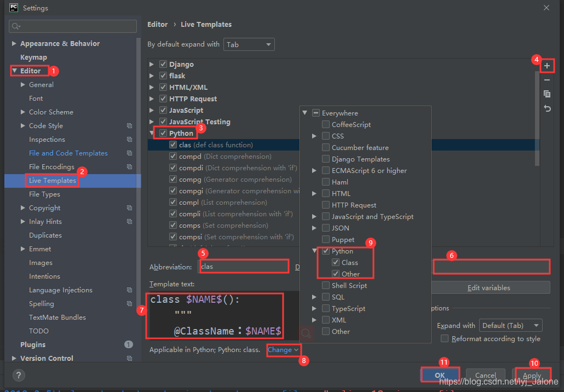This screenshot has width=564, height=392.
Task: Toggle the compd template checkbox
Action: pos(173,156)
